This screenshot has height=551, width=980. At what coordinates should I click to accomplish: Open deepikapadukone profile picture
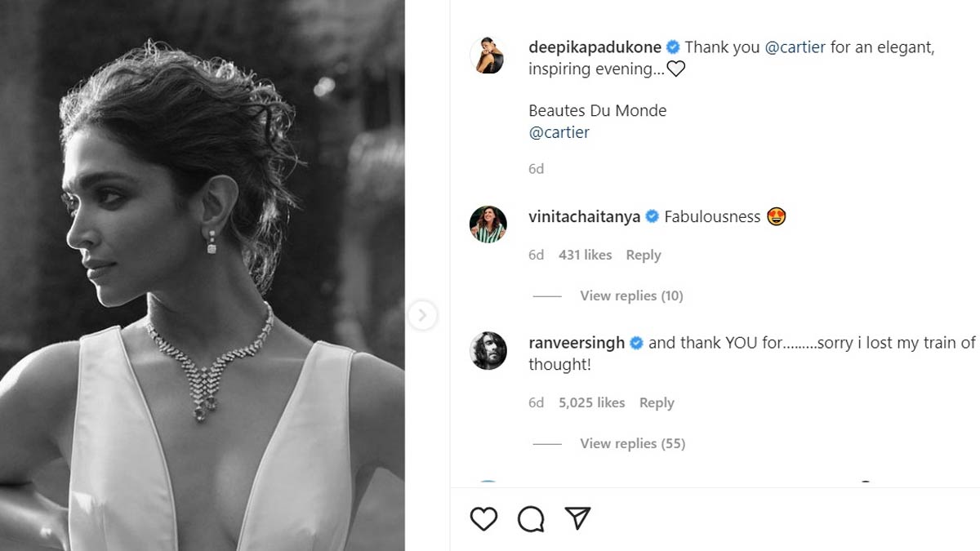tap(488, 56)
